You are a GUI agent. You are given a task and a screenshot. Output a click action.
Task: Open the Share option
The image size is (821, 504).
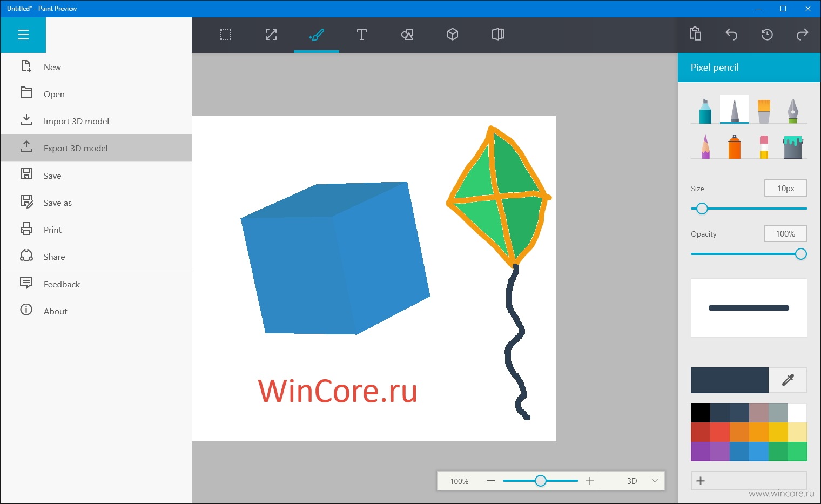[96, 257]
